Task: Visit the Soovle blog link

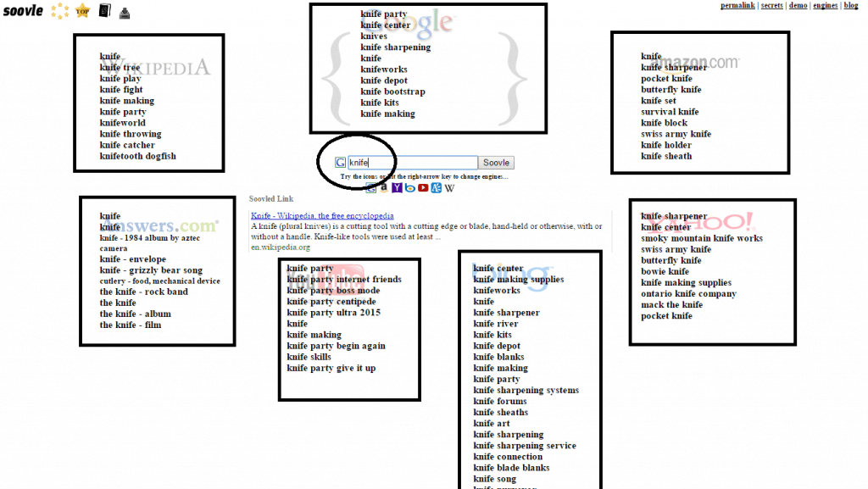Action: point(850,5)
